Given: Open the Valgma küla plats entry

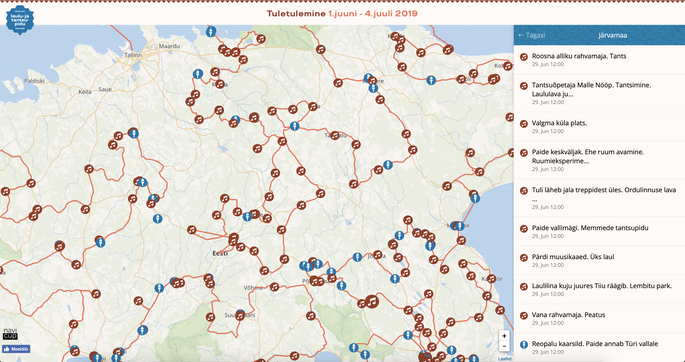Looking at the screenshot, I should coord(599,126).
